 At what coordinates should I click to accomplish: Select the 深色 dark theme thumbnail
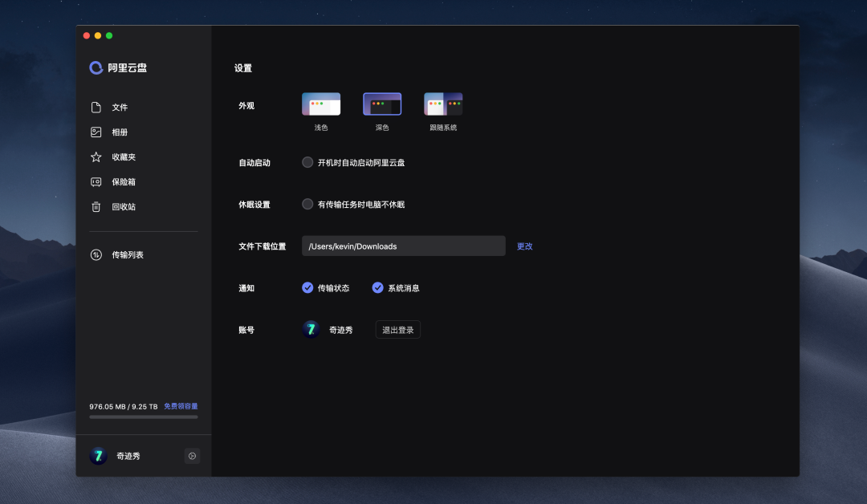coord(382,104)
